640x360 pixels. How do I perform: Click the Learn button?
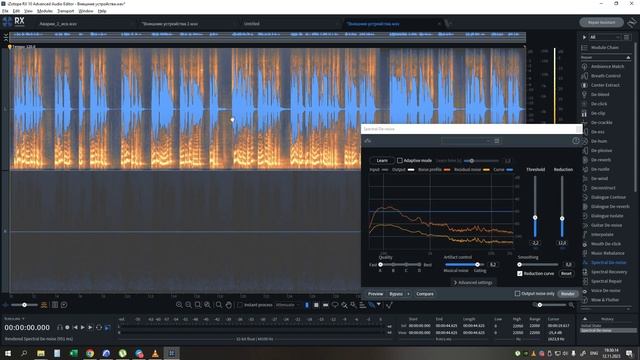382,160
